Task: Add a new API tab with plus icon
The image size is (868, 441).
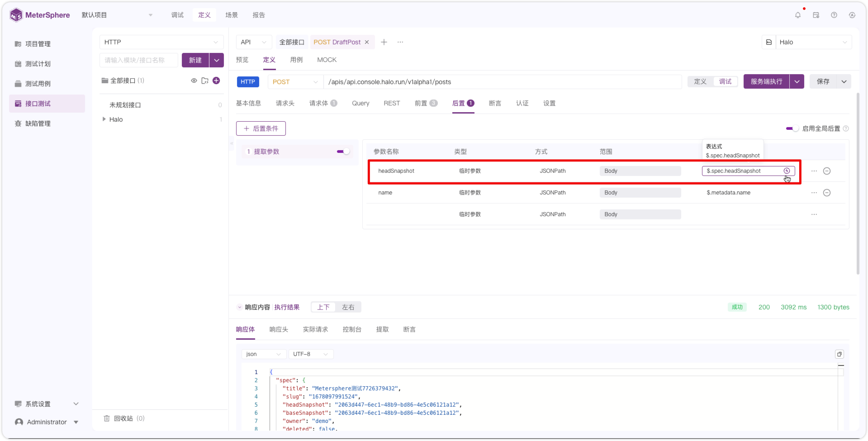Action: [384, 42]
